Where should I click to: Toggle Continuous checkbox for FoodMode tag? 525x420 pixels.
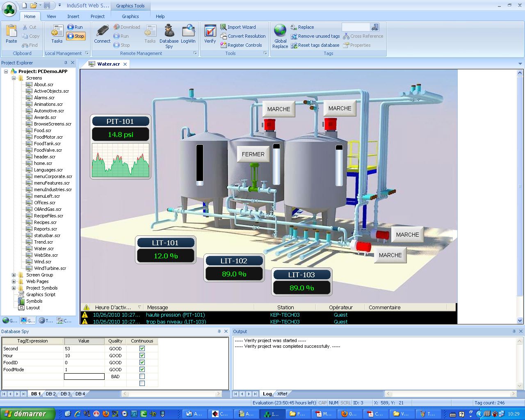(142, 370)
